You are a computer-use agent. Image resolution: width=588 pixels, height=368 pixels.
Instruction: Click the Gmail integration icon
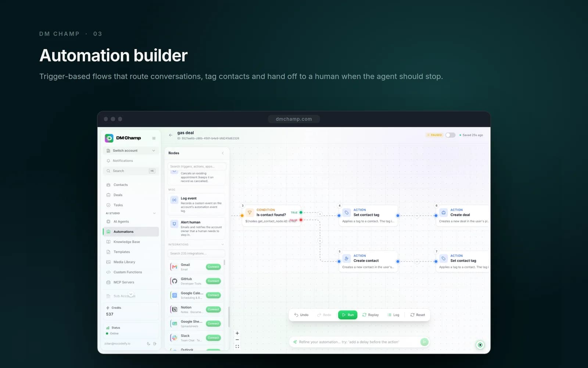click(175, 267)
